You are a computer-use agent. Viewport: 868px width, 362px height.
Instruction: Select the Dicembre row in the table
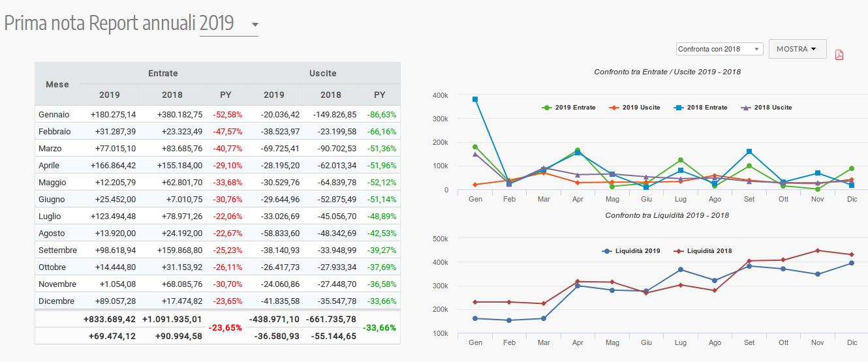tap(57, 301)
